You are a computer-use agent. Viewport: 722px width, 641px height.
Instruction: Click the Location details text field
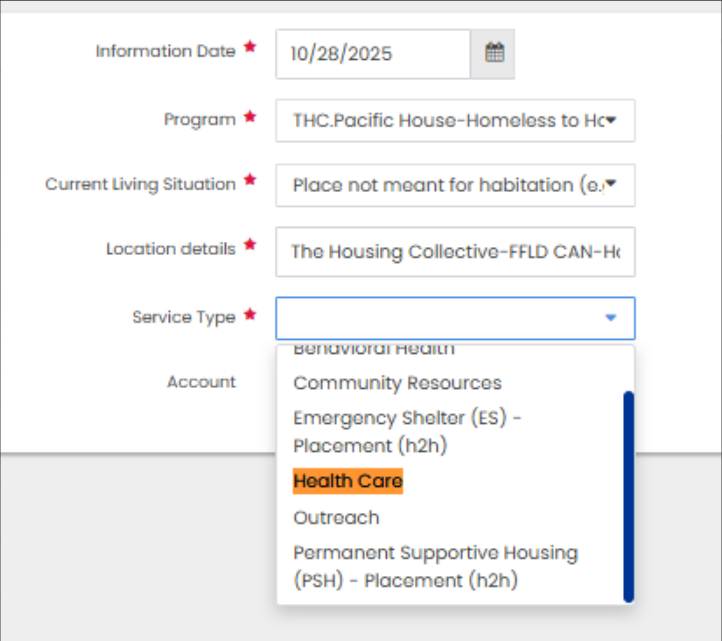point(455,252)
